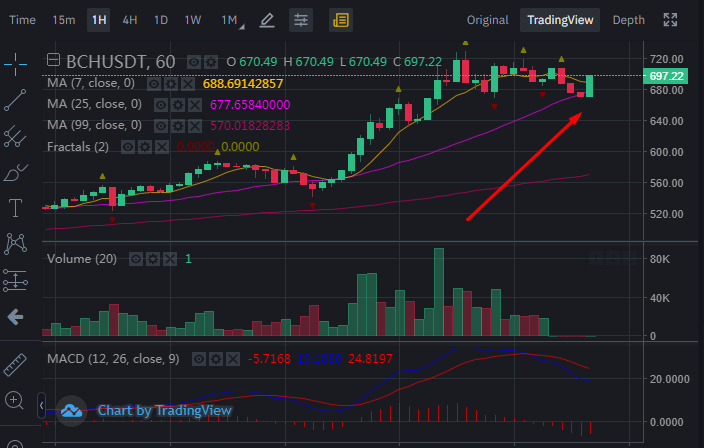Toggle visibility of BCHUSDT main series
This screenshot has height=448, width=704.
click(x=194, y=62)
